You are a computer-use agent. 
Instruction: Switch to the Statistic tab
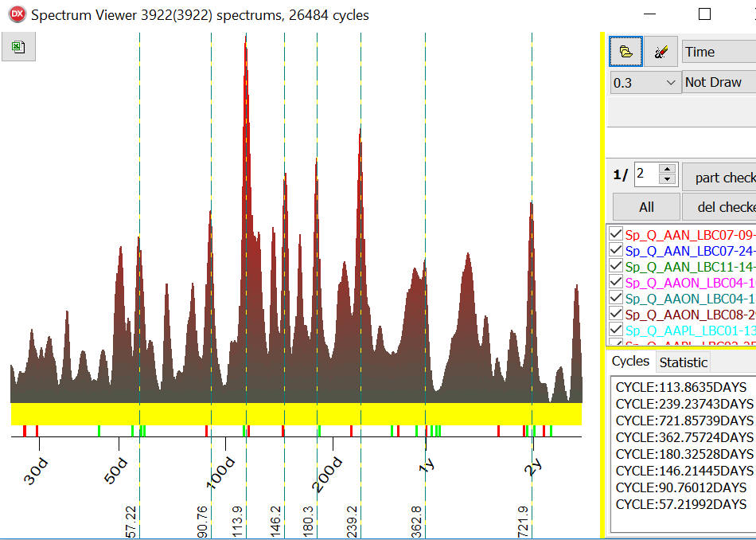(x=683, y=362)
